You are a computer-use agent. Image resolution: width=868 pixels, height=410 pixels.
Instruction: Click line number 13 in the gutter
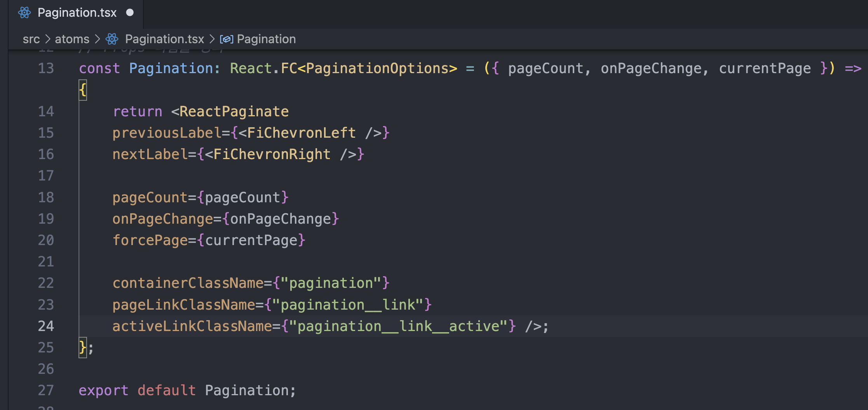(x=46, y=68)
